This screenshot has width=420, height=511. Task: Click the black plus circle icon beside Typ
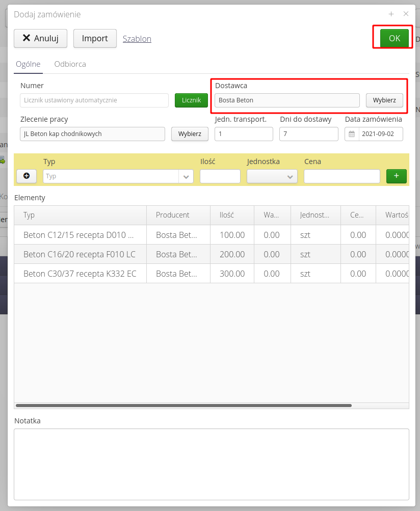click(x=27, y=176)
